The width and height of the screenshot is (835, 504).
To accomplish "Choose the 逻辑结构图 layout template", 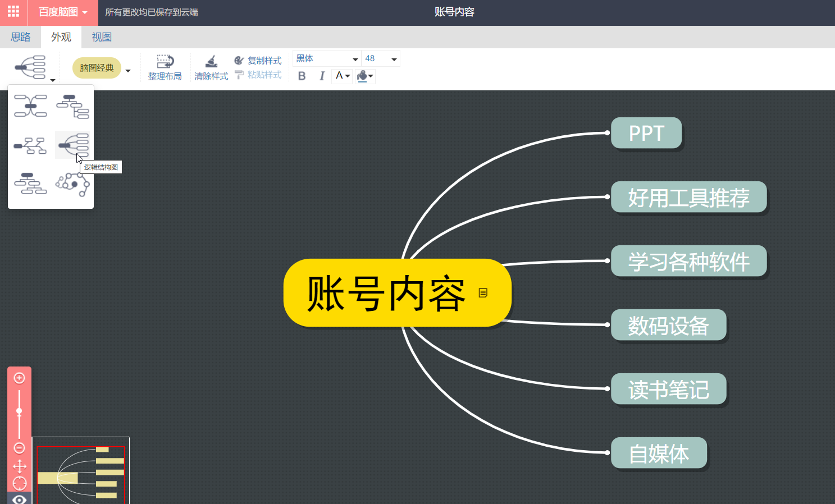I will (x=73, y=145).
